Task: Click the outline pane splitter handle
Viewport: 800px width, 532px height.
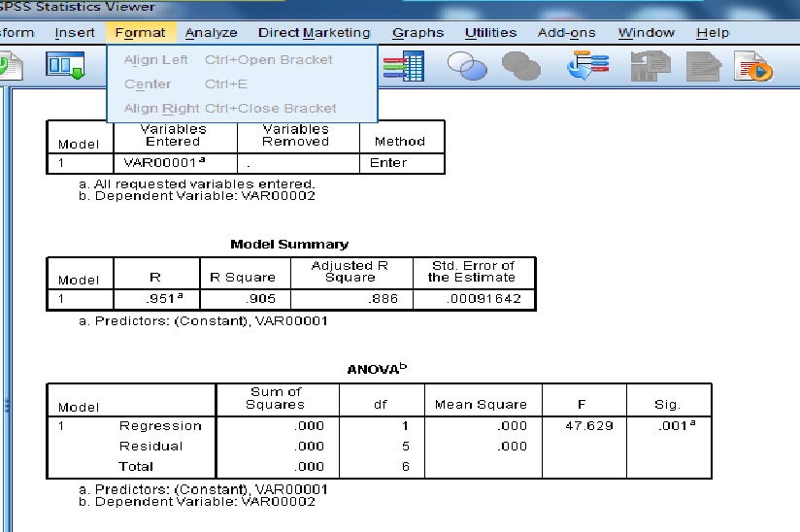Action: [7, 406]
